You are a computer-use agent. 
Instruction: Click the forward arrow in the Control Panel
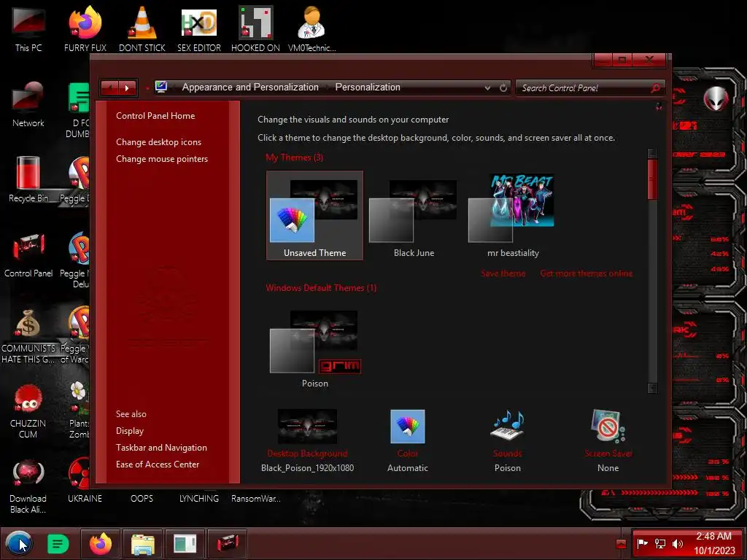(x=127, y=87)
